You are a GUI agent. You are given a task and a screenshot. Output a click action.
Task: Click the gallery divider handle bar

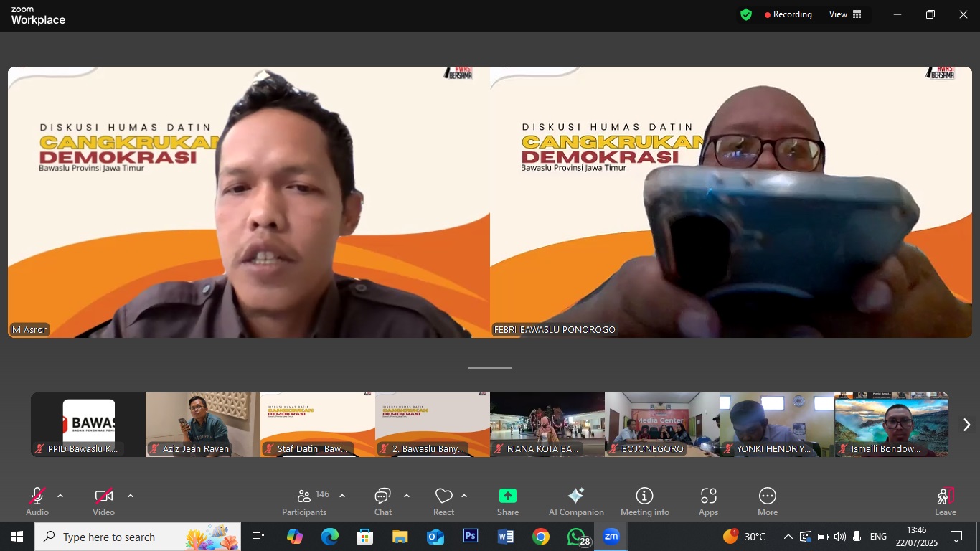tap(490, 368)
